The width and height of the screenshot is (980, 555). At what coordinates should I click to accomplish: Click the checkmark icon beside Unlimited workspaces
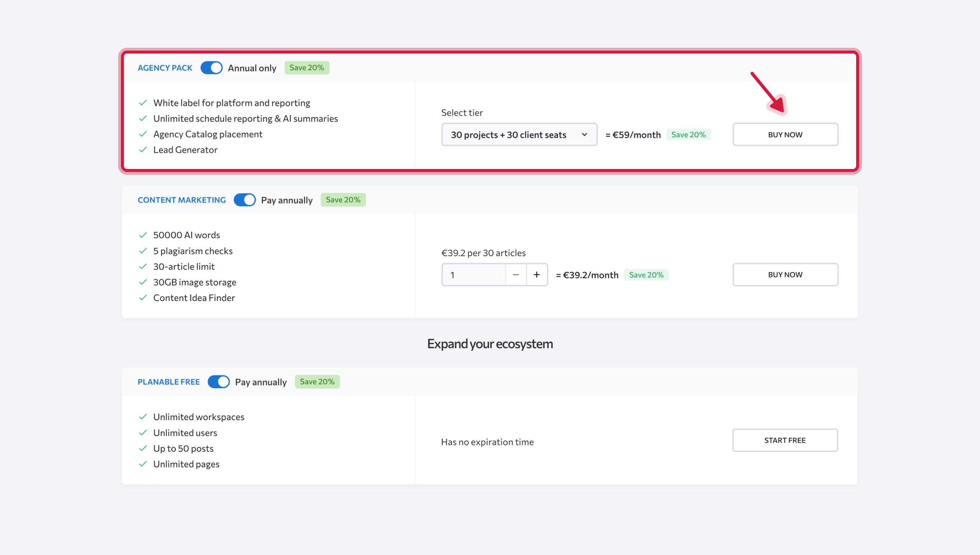tap(143, 417)
